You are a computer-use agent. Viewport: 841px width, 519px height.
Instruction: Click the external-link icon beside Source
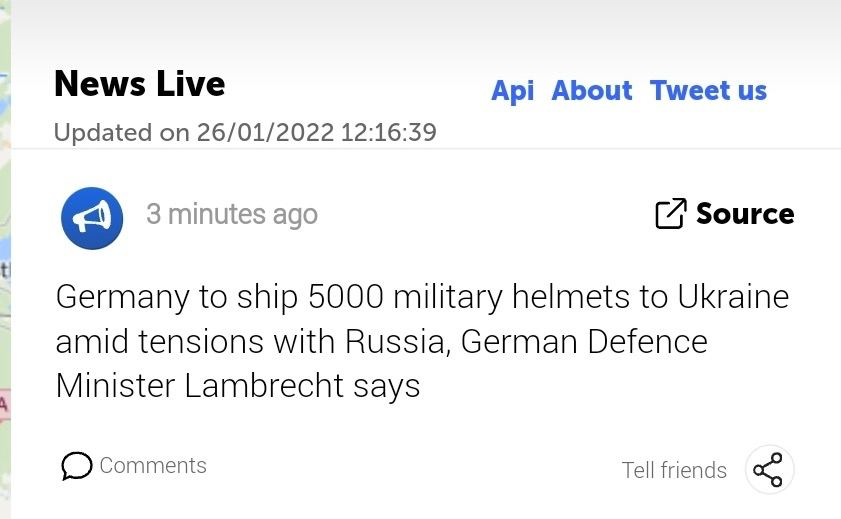click(670, 213)
